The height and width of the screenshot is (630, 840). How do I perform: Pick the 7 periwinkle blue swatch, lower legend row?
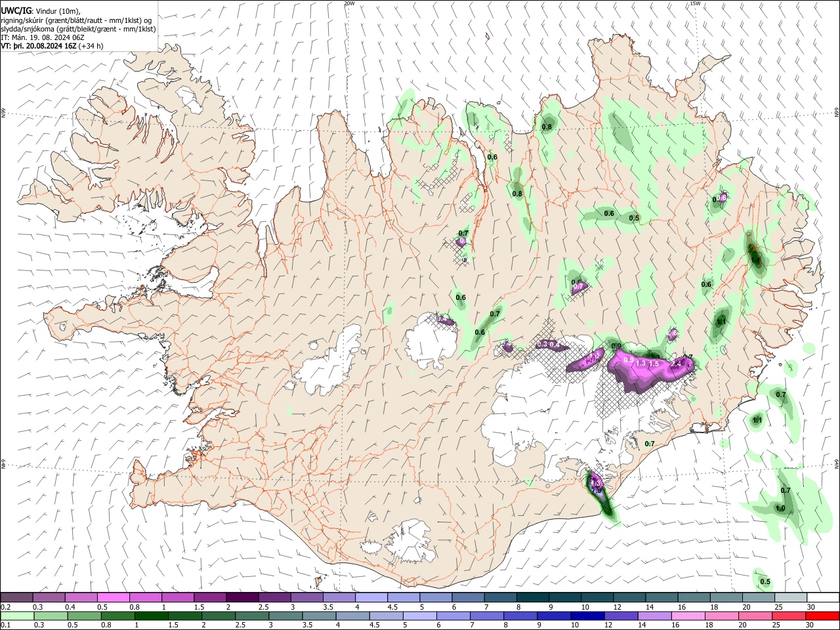[487, 616]
